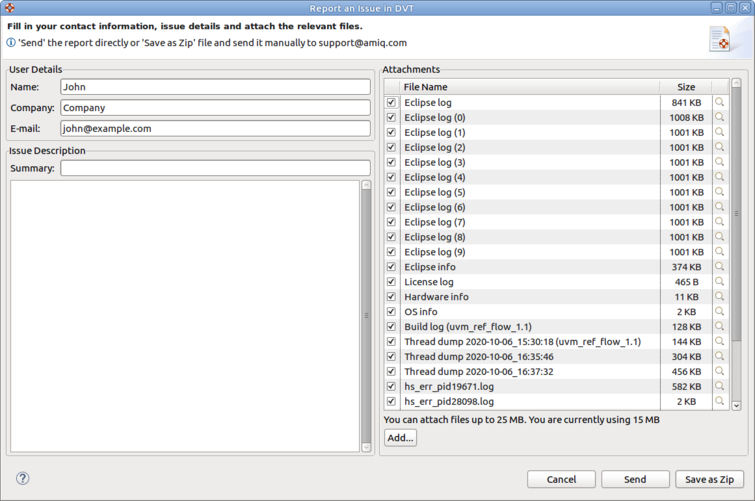Image resolution: width=755 pixels, height=501 pixels.
Task: View hs_err_pid19671.log using magnifier icon
Action: pyautogui.click(x=719, y=386)
